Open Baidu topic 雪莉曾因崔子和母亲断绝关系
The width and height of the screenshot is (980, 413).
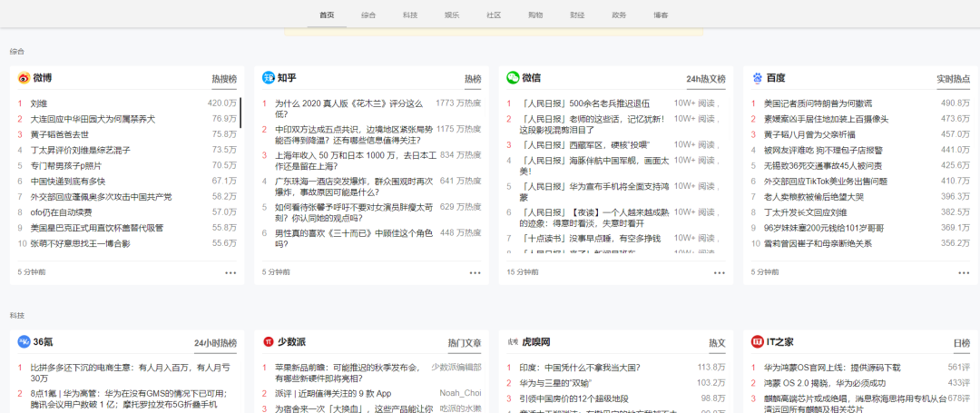coord(818,243)
